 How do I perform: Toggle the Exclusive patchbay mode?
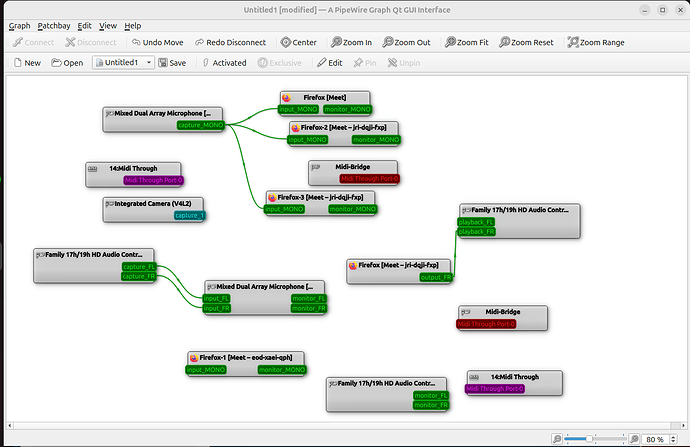[280, 63]
